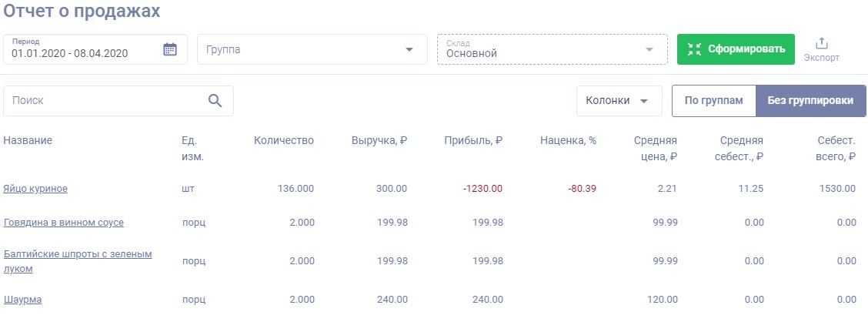Sort by Выручка column header
The width and height of the screenshot is (868, 322).
(x=379, y=140)
